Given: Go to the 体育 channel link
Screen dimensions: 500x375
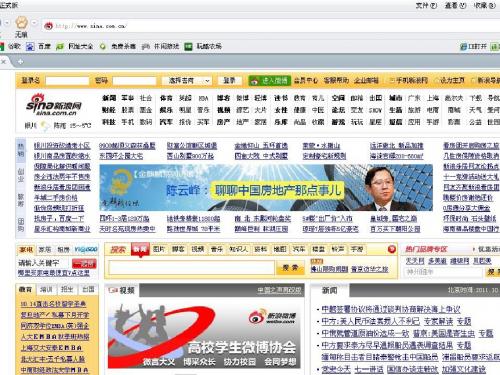Looking at the screenshot, I should tap(166, 98).
